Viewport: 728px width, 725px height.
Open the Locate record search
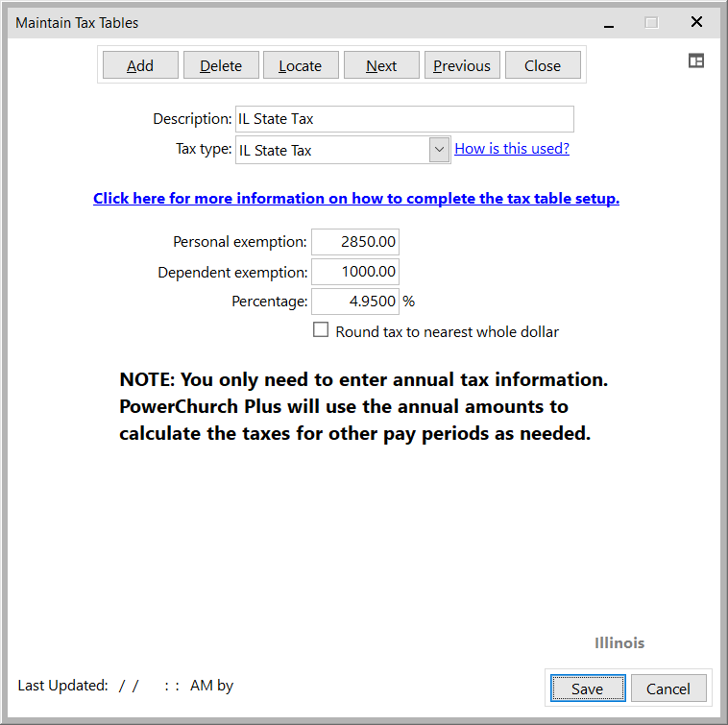pyautogui.click(x=300, y=65)
